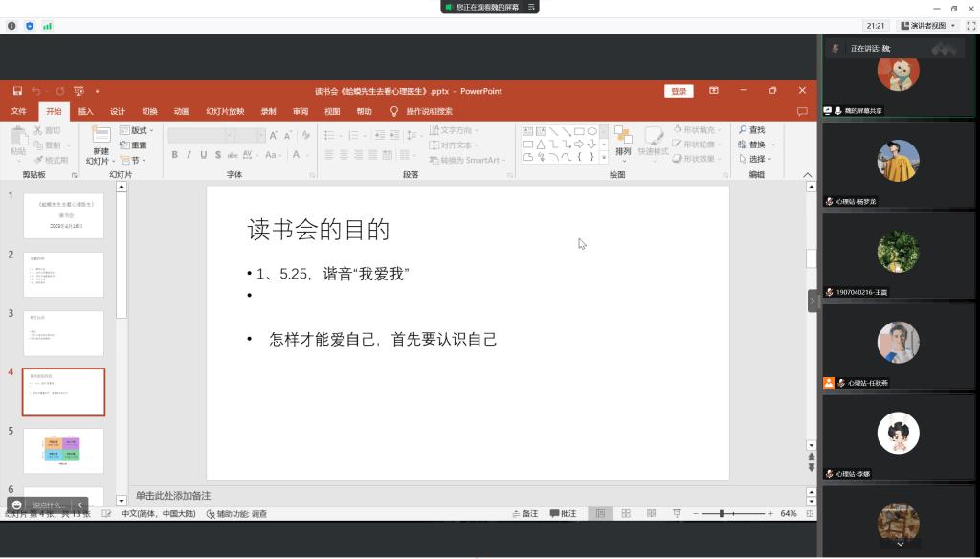Image resolution: width=980 pixels, height=559 pixels.
Task: Select slide 5 thumbnail in the slide panel
Action: tap(63, 450)
